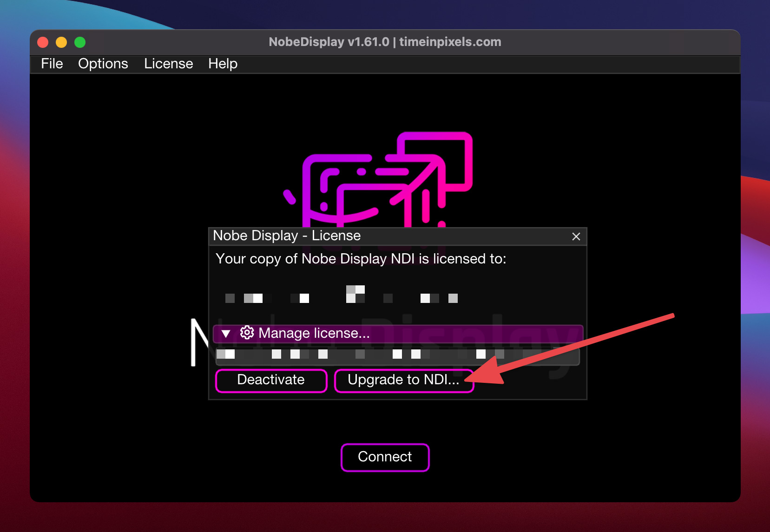Click the Deactivate button
The height and width of the screenshot is (532, 770).
click(271, 381)
